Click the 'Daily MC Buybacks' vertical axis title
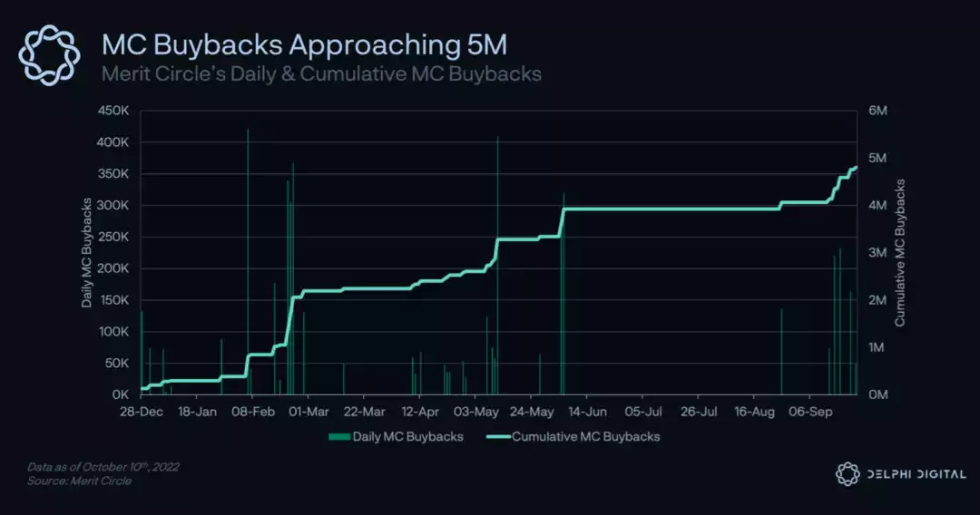 coord(87,253)
